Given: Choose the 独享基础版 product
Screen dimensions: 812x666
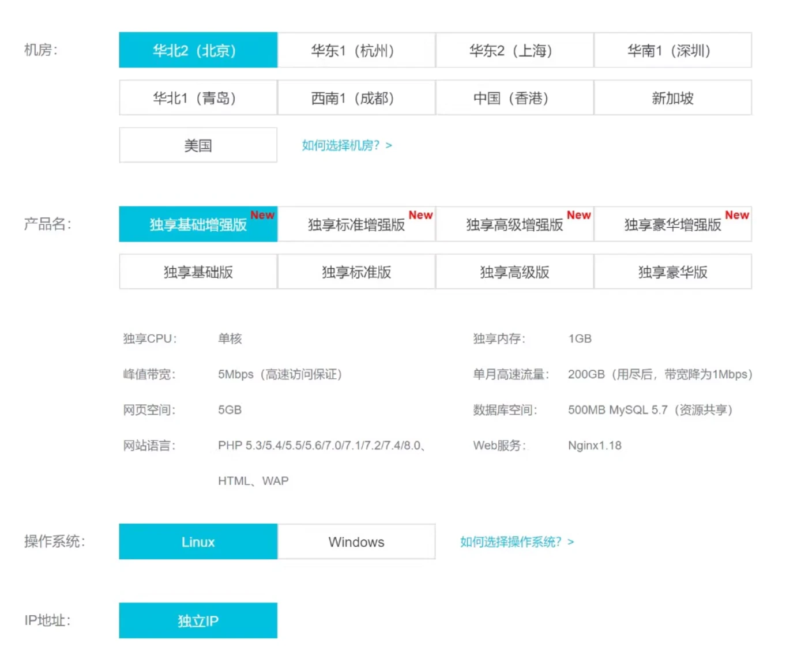Looking at the screenshot, I should tap(198, 272).
